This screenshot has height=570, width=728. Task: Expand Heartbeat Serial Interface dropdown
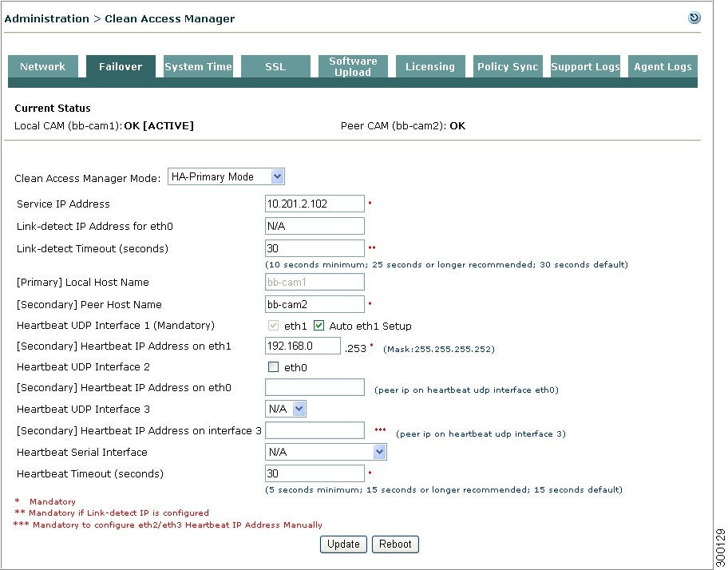pos(326,452)
